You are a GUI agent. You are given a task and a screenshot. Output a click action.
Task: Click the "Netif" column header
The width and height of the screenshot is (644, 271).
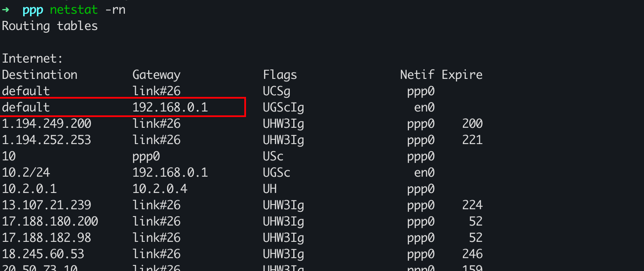pyautogui.click(x=417, y=75)
